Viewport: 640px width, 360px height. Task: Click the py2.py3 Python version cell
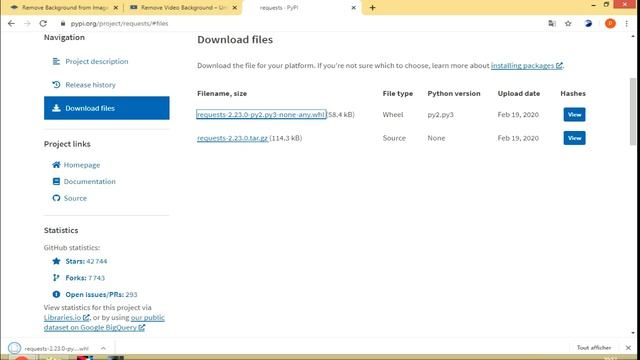[440, 115]
